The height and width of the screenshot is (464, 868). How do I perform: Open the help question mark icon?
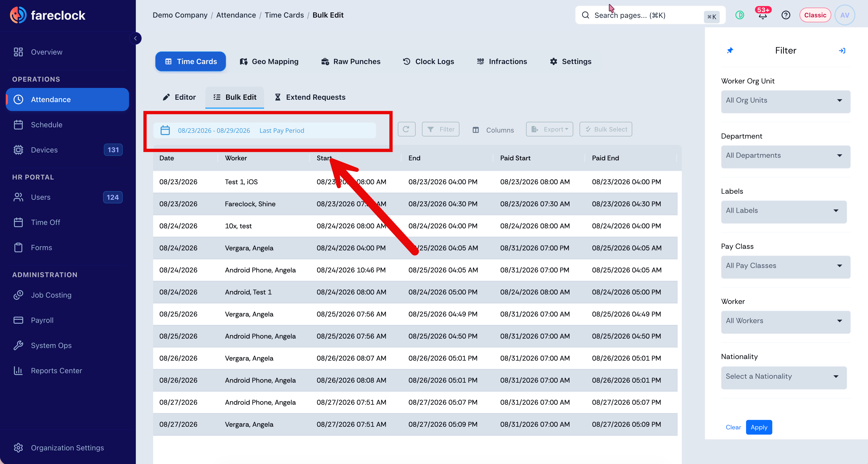point(786,15)
